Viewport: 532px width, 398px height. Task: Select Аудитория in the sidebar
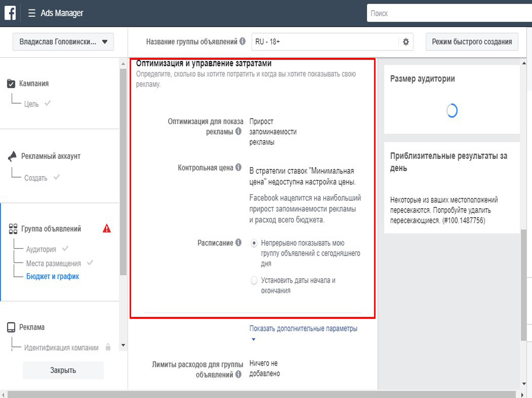pyautogui.click(x=41, y=249)
